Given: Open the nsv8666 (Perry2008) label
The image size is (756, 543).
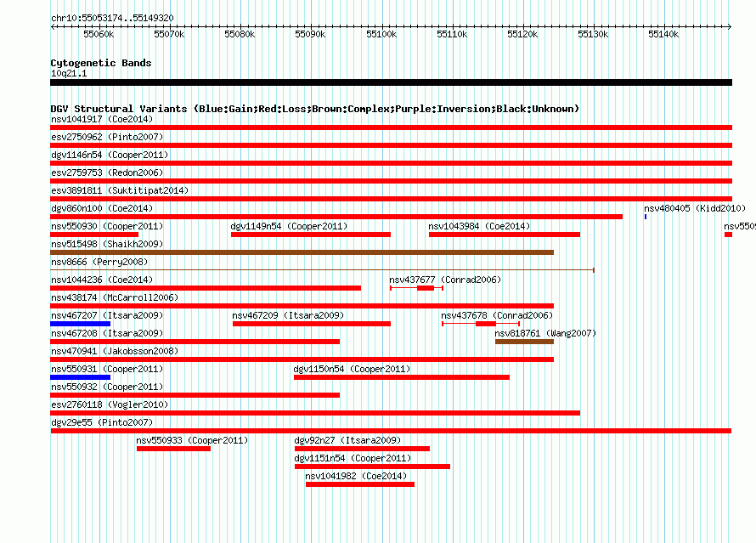Looking at the screenshot, I should pyautogui.click(x=99, y=262).
